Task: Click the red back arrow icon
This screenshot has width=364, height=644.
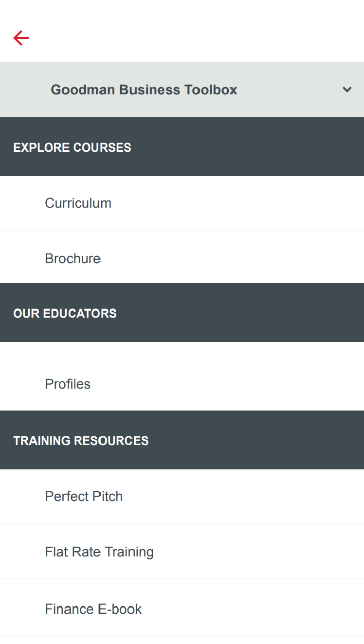Action: pyautogui.click(x=21, y=38)
